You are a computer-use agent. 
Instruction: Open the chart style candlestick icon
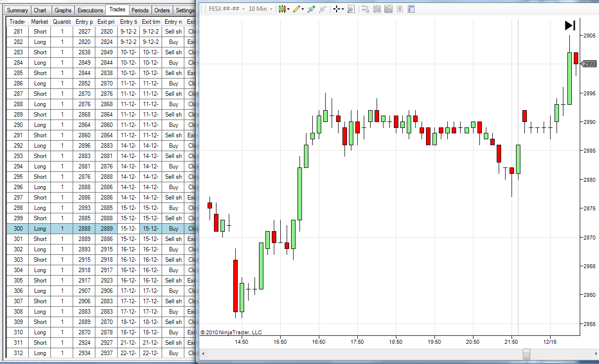[x=282, y=9]
